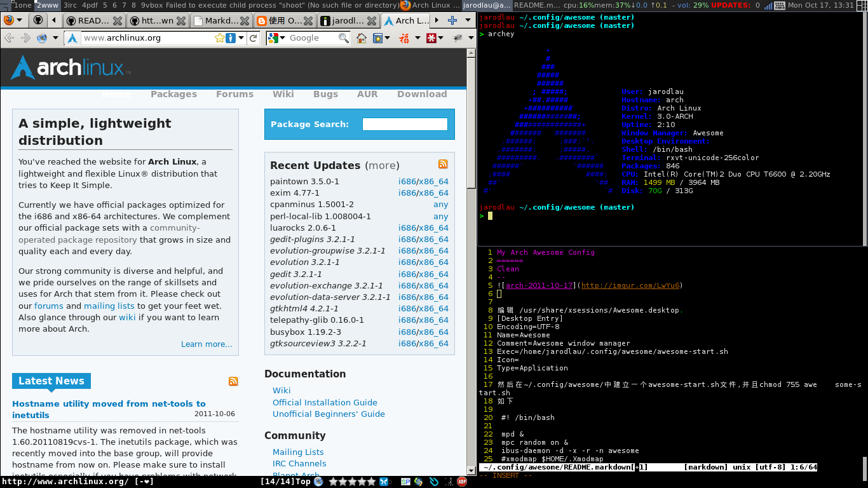
Task: Click the globe icon in status bar
Action: coord(318,482)
